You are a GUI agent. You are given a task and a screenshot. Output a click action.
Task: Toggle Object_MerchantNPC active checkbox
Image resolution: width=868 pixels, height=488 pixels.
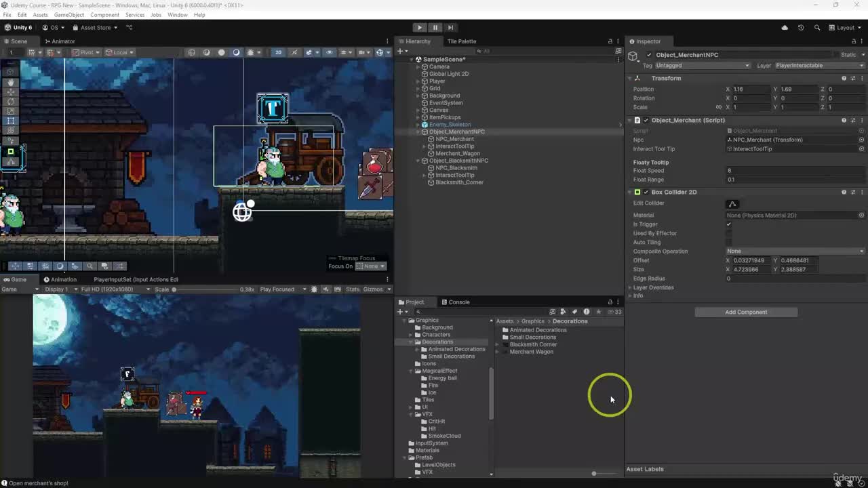tap(649, 55)
